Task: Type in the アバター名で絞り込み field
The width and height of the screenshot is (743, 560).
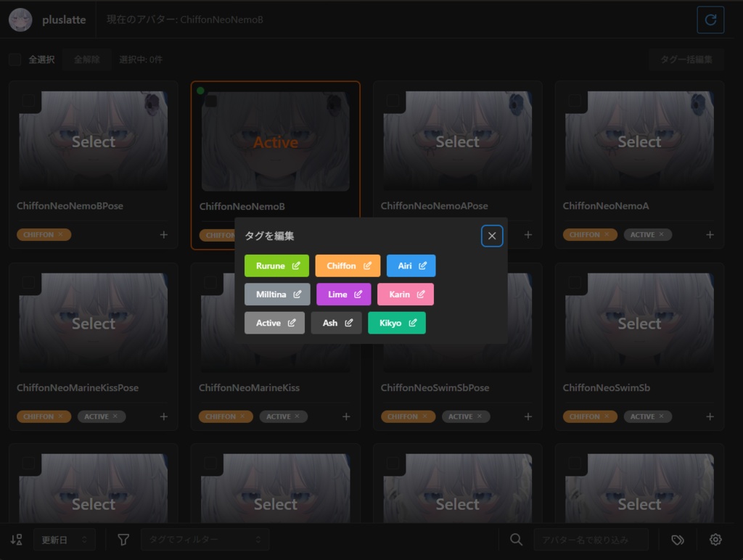Action: (x=592, y=540)
